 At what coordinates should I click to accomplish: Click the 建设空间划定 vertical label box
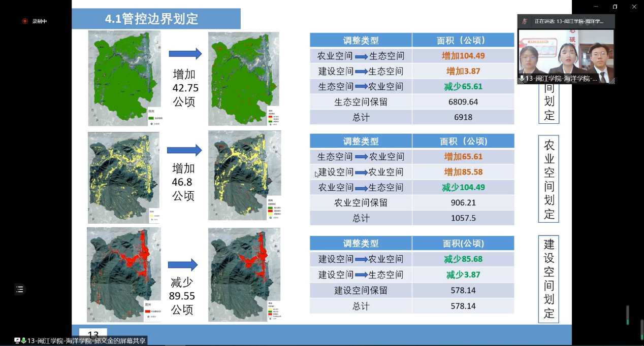[x=549, y=279]
